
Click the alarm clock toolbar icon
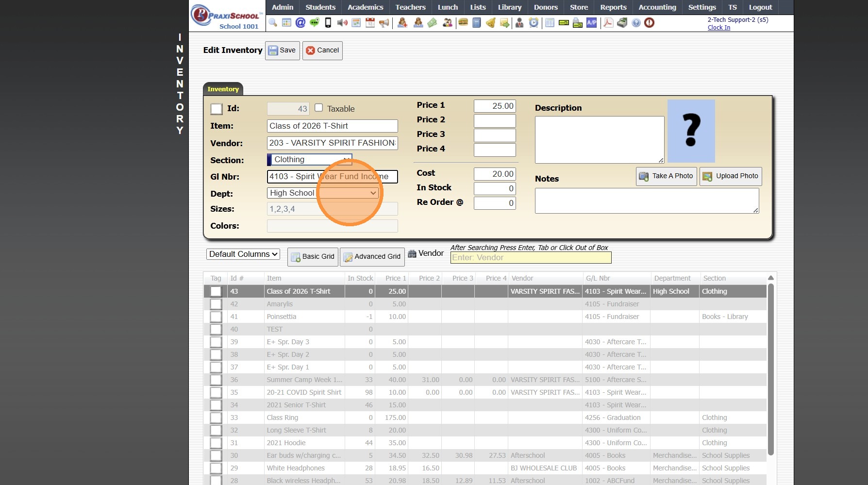[x=534, y=23]
